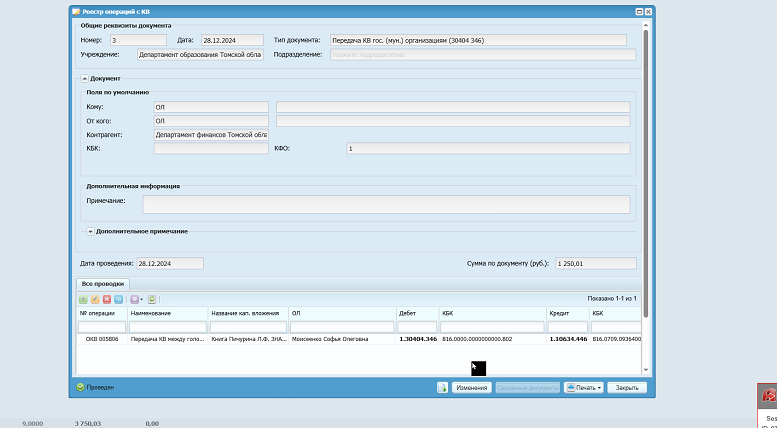Click the Учреждение field
777x428 pixels.
200,54
